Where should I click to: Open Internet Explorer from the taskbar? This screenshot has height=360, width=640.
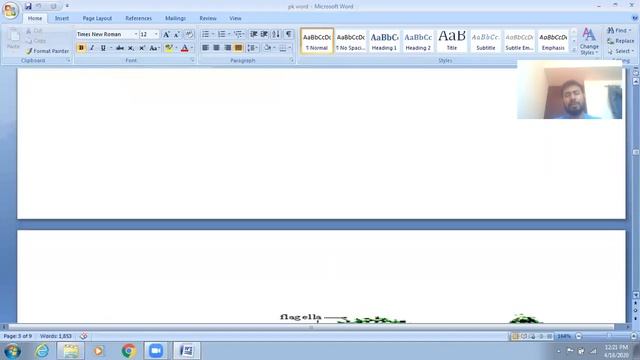click(42, 351)
